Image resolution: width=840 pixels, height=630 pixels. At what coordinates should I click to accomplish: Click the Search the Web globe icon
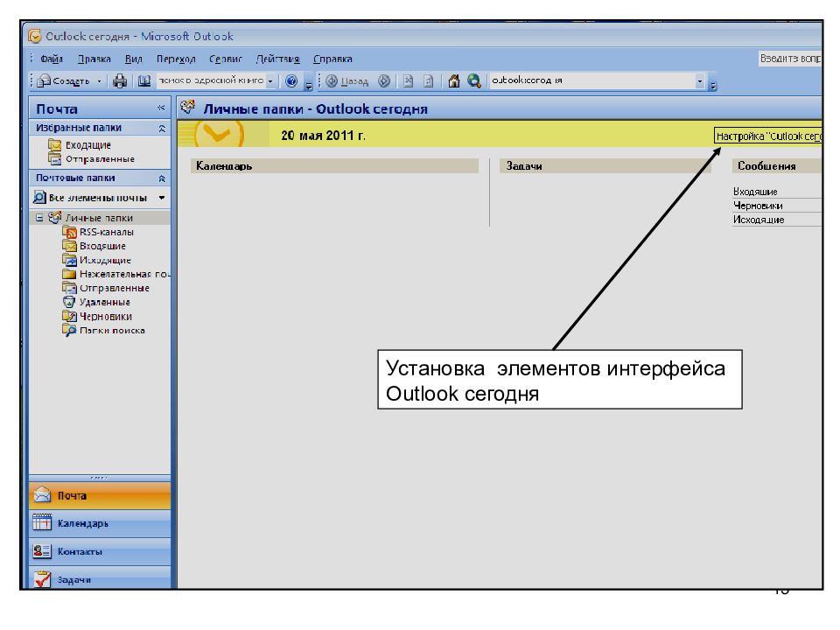[474, 80]
